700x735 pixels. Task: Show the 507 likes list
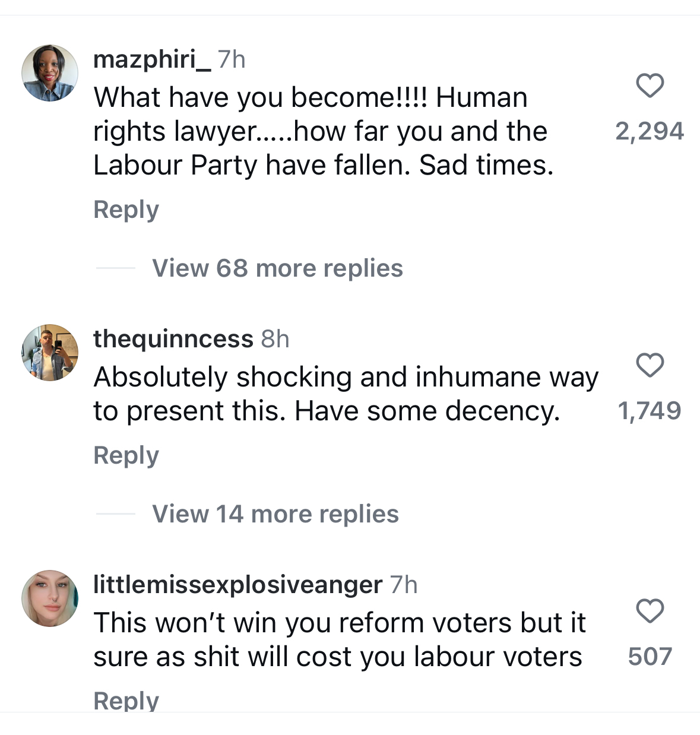(650, 657)
